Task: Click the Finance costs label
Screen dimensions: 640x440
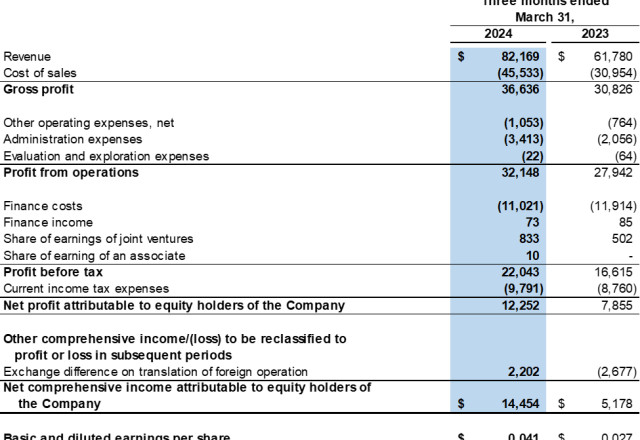Action: point(42,206)
